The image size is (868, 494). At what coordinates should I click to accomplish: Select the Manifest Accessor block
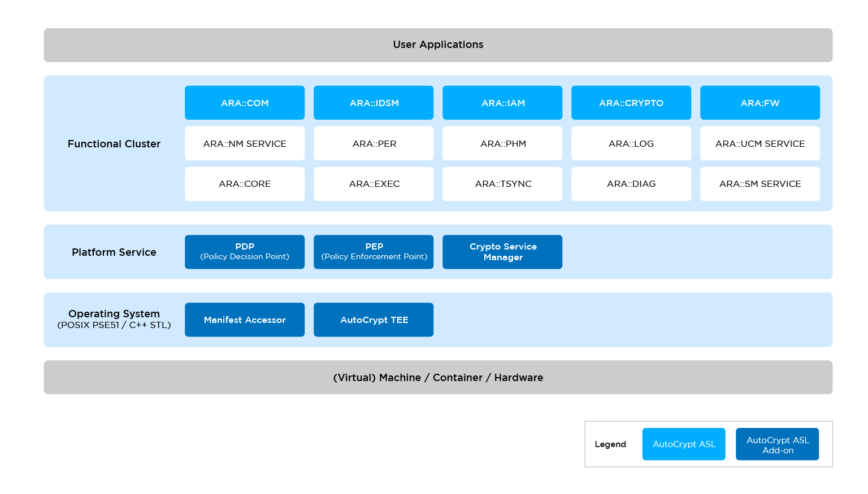245,320
